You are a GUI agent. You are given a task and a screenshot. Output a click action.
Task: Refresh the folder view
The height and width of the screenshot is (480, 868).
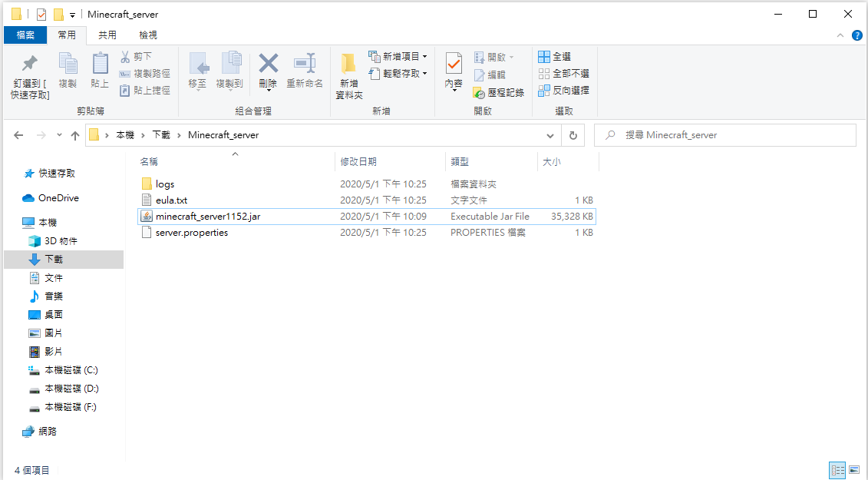point(573,135)
